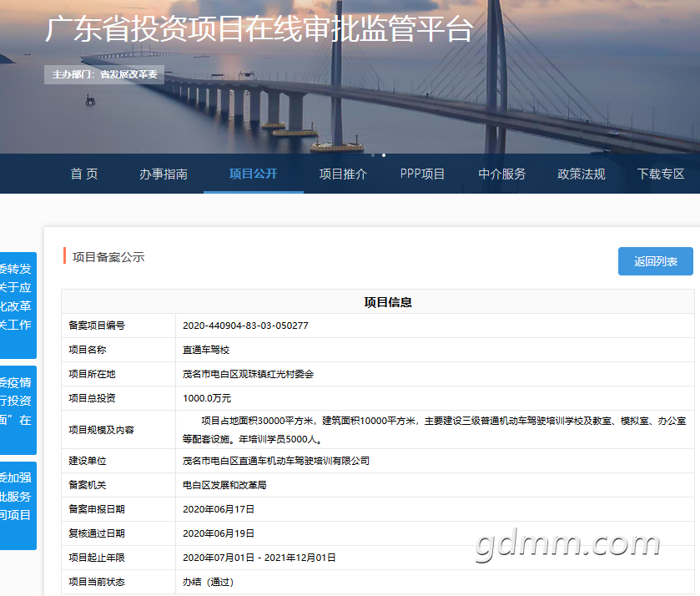700x596 pixels.
Task: Click the status value 办结 (通过)
Action: pyautogui.click(x=208, y=582)
